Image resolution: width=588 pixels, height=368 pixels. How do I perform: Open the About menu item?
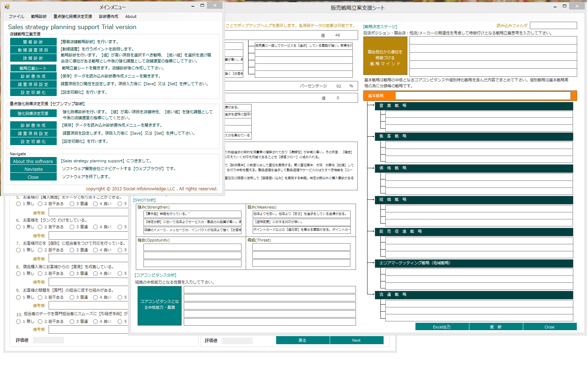pos(131,16)
